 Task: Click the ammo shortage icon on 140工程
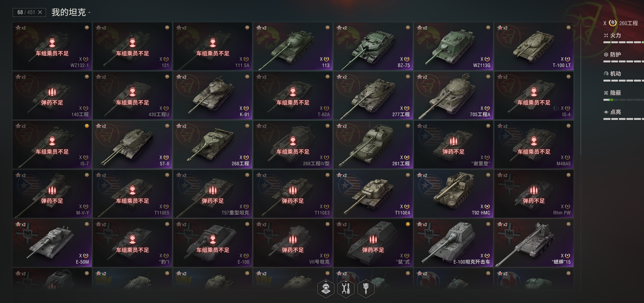pos(52,92)
